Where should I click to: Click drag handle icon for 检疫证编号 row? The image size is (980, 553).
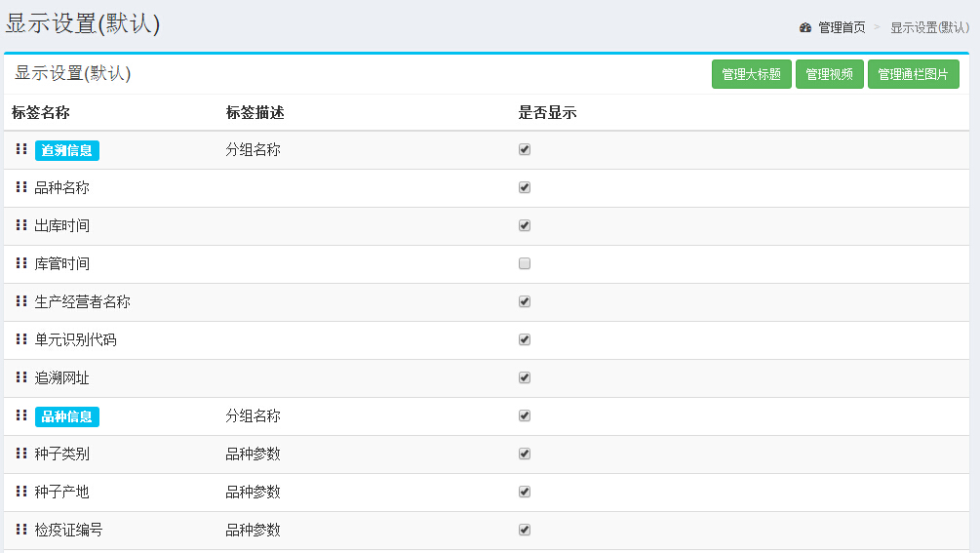(x=21, y=530)
